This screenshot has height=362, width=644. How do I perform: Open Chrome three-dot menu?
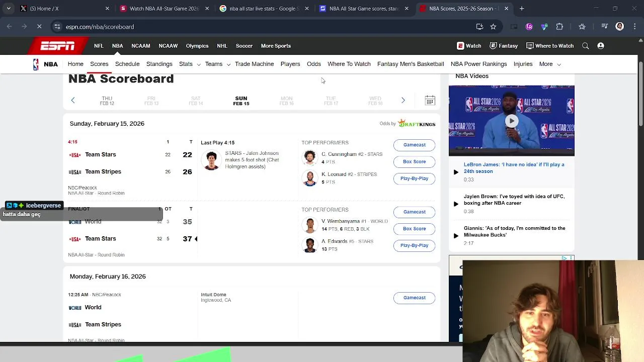click(634, 27)
